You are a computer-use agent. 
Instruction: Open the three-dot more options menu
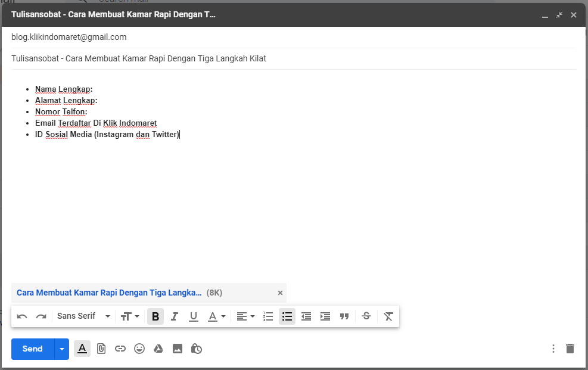point(553,349)
